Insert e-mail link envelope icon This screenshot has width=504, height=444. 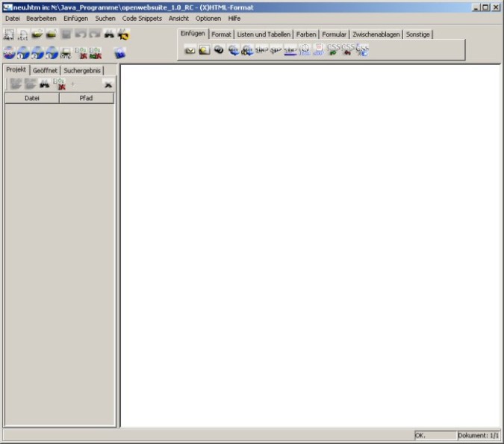[x=190, y=50]
